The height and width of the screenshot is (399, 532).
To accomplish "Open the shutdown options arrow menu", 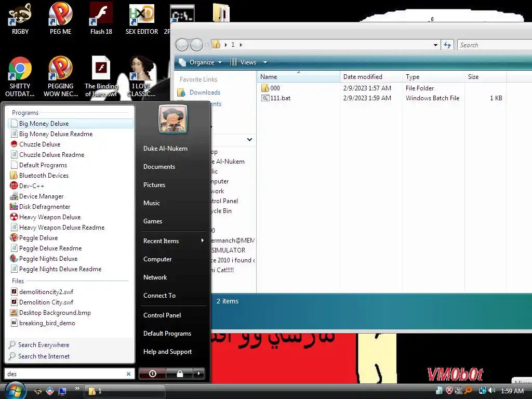I will tap(199, 374).
